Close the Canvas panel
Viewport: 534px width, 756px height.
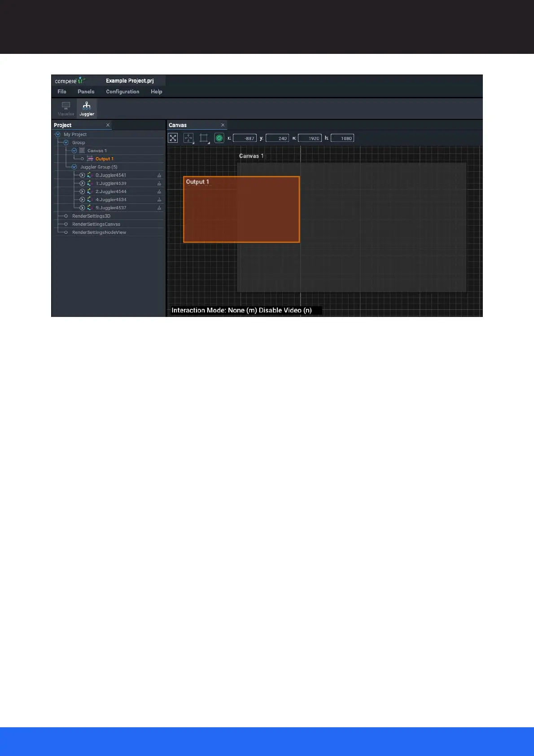click(223, 125)
